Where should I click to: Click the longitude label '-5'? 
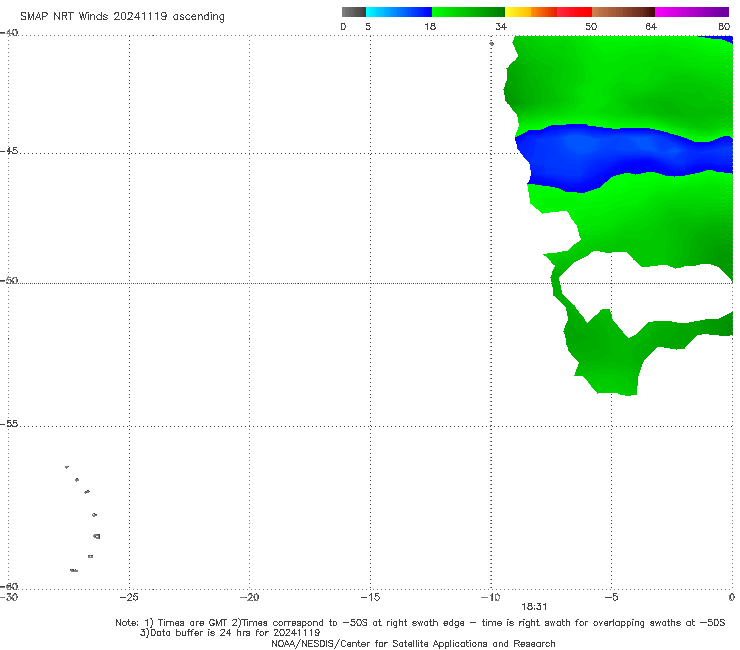611,597
